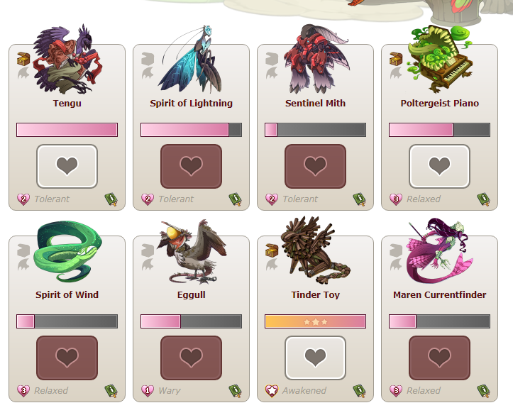The image size is (513, 420).
Task: Click Spirit of Lightning's bond progress bar
Action: [191, 130]
